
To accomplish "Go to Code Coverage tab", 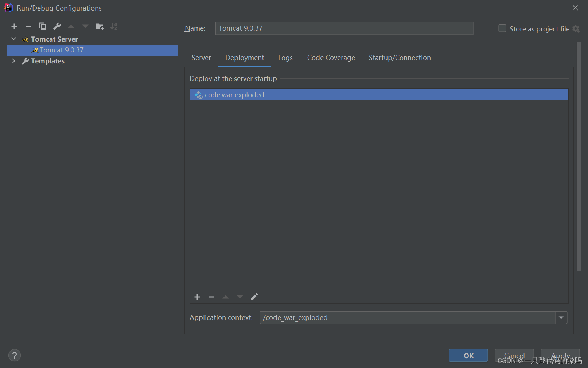I will tap(331, 58).
